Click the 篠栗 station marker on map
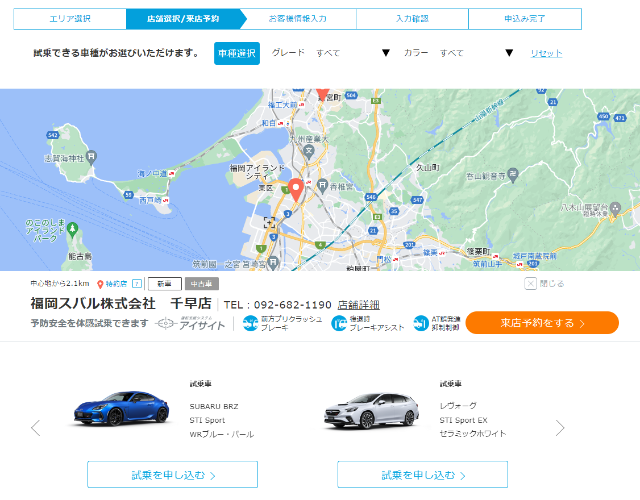The image size is (640, 500). [x=442, y=253]
